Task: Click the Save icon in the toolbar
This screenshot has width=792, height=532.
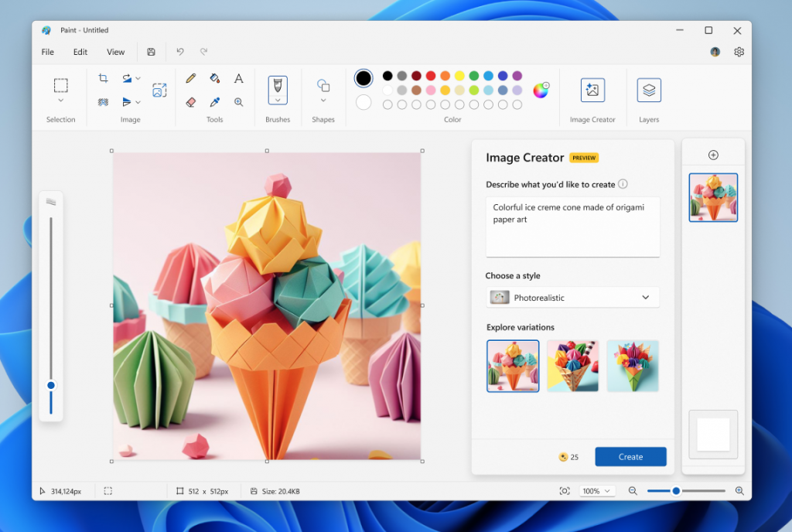Action: (x=151, y=52)
